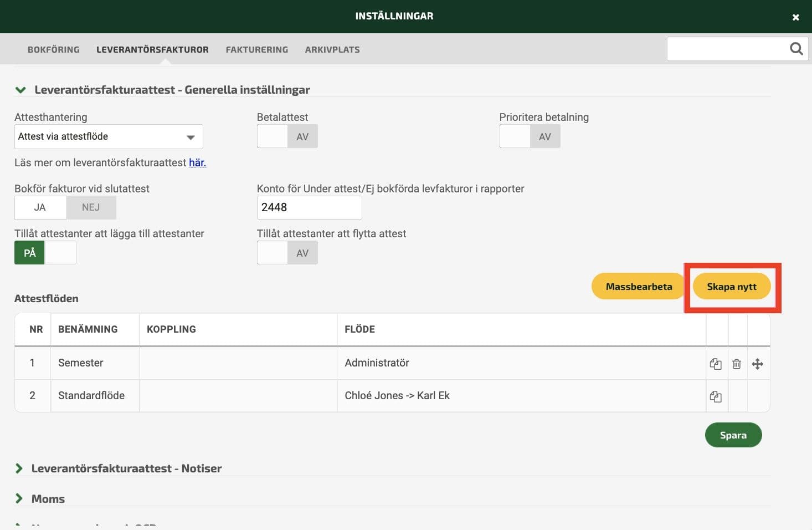Click the Administratör flow cell
This screenshot has width=812, height=530.
pyautogui.click(x=377, y=363)
